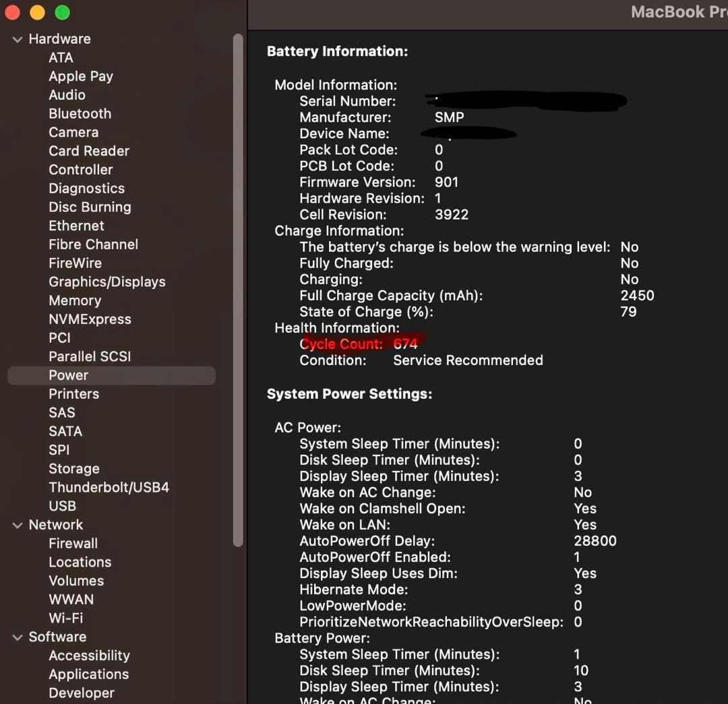Open the Bluetooth hardware entry
This screenshot has width=728, height=704.
pos(80,114)
